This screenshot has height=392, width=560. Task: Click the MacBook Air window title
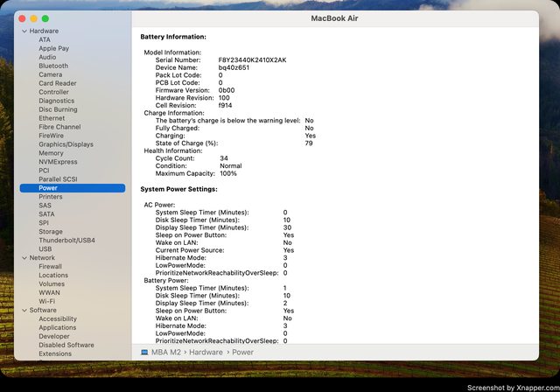pyautogui.click(x=334, y=18)
